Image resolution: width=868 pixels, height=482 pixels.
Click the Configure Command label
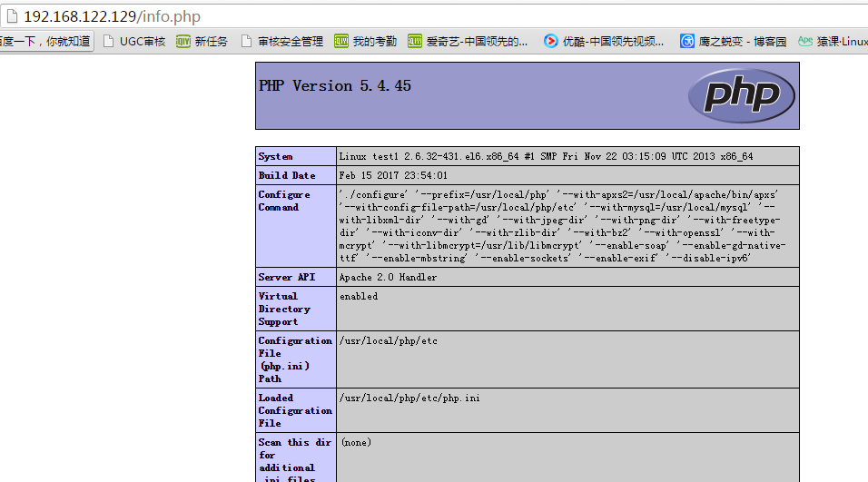(284, 201)
